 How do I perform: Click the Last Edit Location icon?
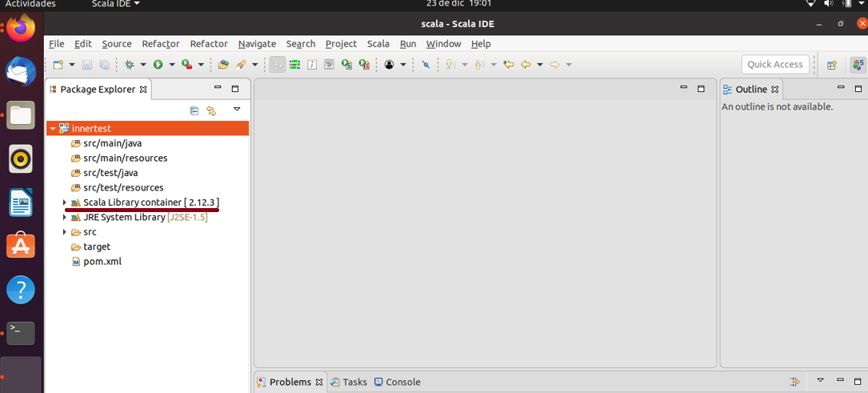coord(508,65)
